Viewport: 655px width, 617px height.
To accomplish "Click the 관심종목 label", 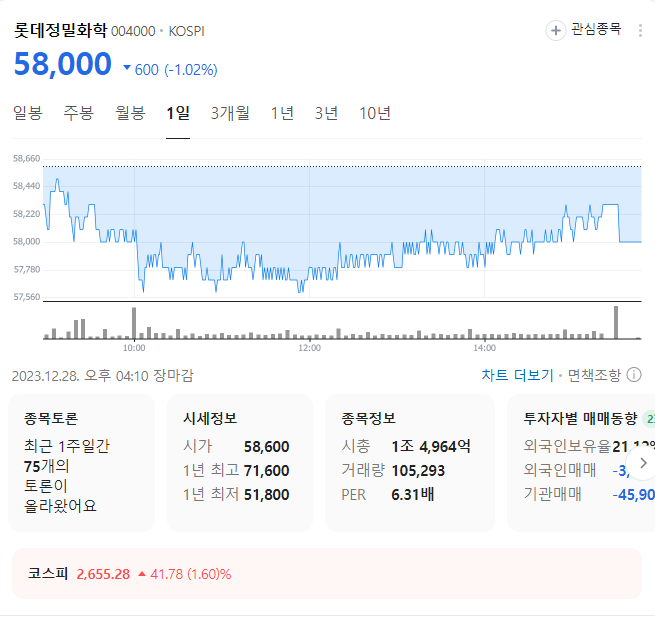I will pyautogui.click(x=596, y=29).
